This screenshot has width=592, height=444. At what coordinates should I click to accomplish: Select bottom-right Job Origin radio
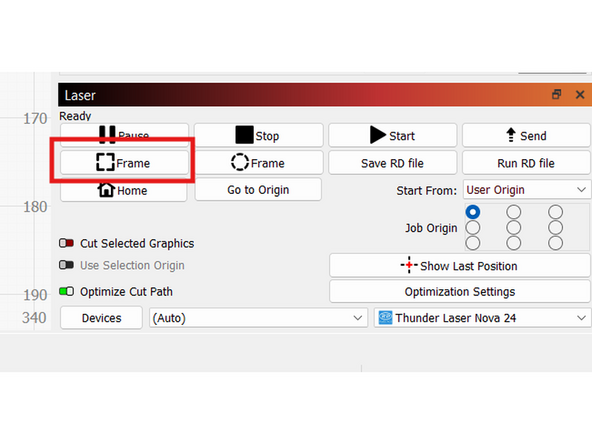(555, 243)
